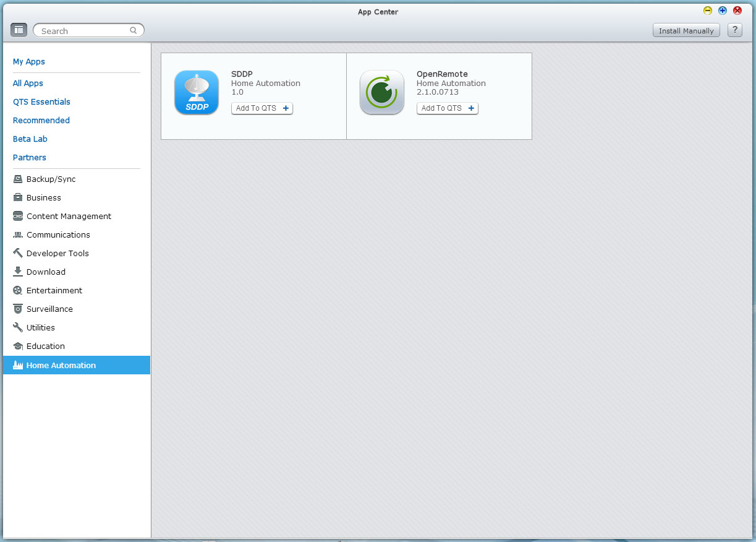Select the Education category label
The image size is (756, 542).
(46, 346)
